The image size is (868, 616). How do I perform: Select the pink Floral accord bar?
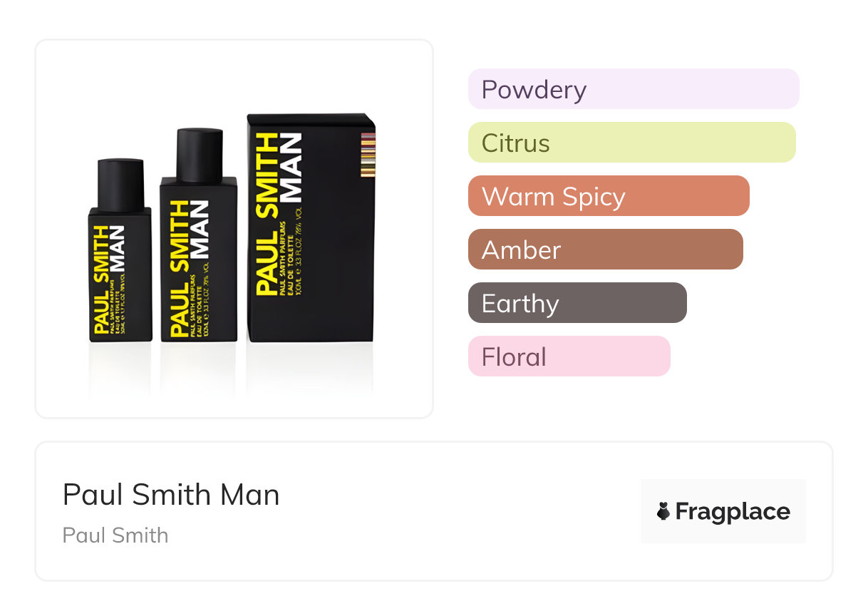pos(569,356)
